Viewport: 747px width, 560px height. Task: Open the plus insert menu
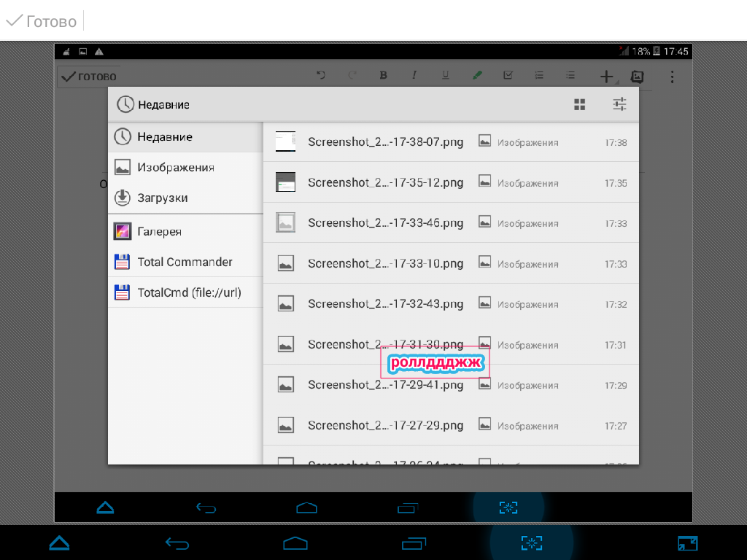[x=607, y=77]
